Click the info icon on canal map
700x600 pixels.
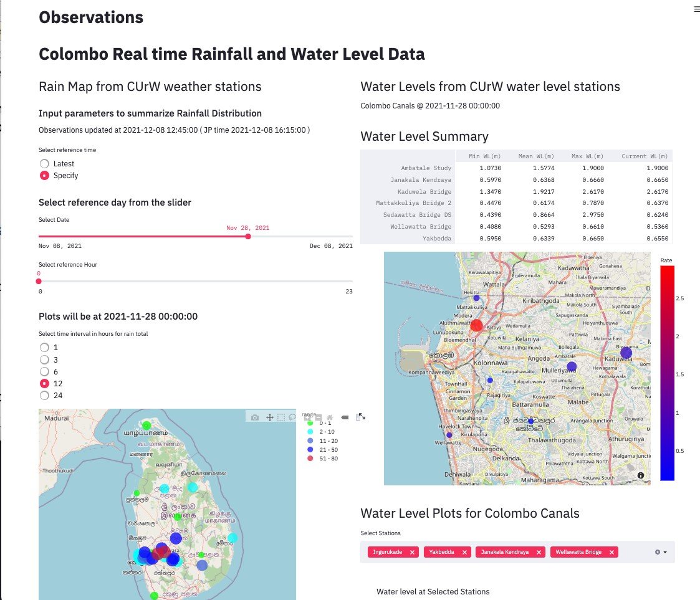pos(641,475)
